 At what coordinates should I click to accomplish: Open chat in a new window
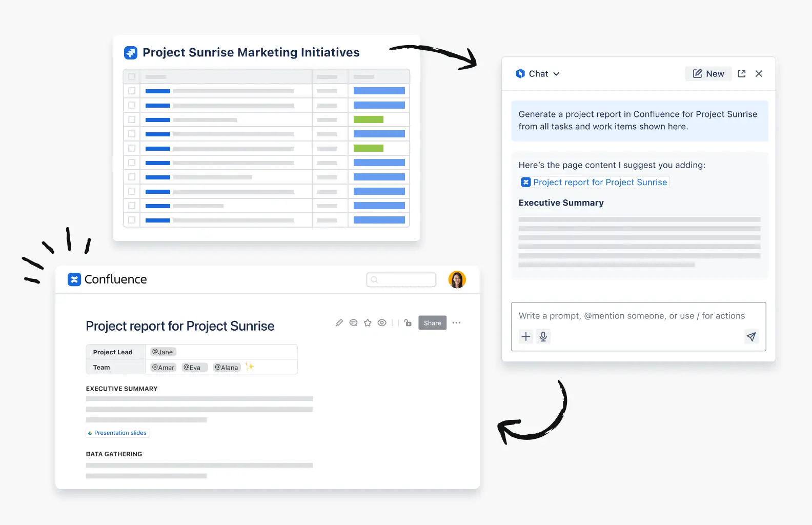(742, 74)
